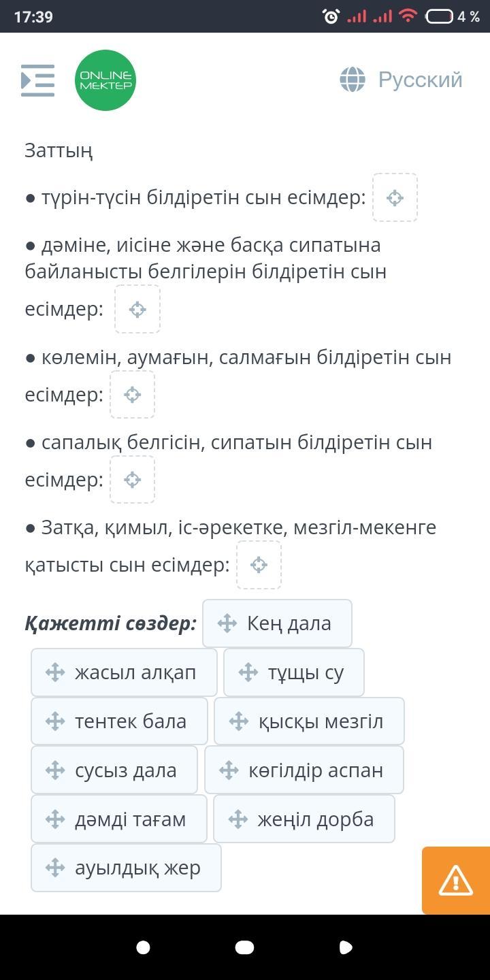This screenshot has width=490, height=980.
Task: Pick the 'Кең дала' word chip
Action: [277, 623]
